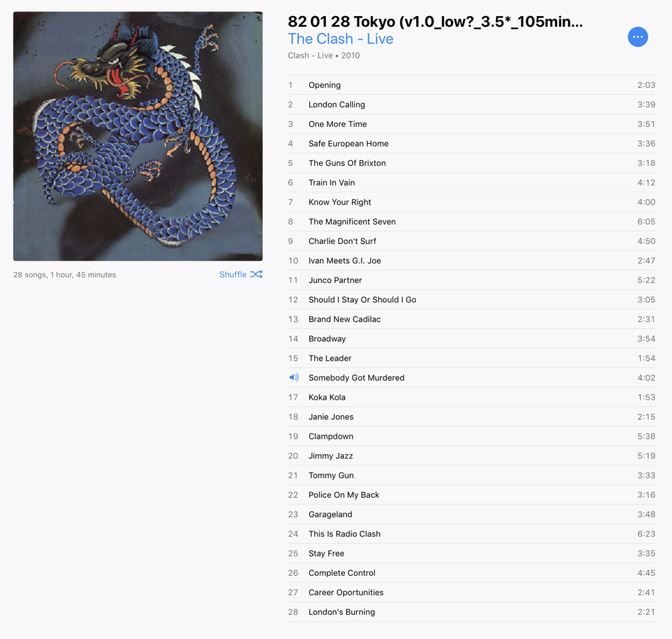Select the Brand New Cadilac track
The width and height of the screenshot is (672, 639).
(x=472, y=319)
